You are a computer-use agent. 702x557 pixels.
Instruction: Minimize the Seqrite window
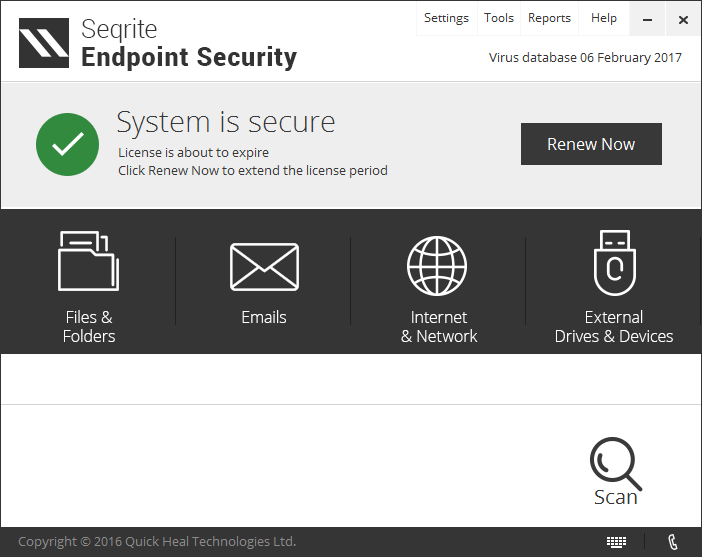pyautogui.click(x=648, y=19)
